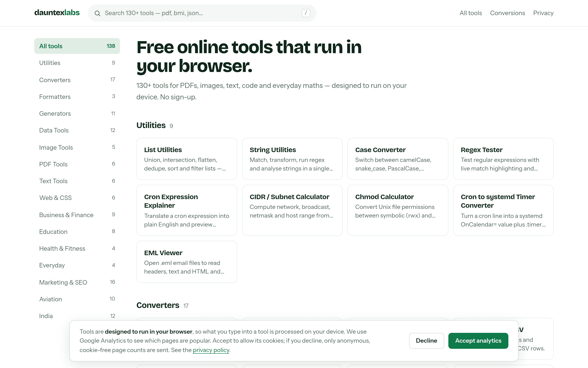Select All tools sidebar category

77,46
